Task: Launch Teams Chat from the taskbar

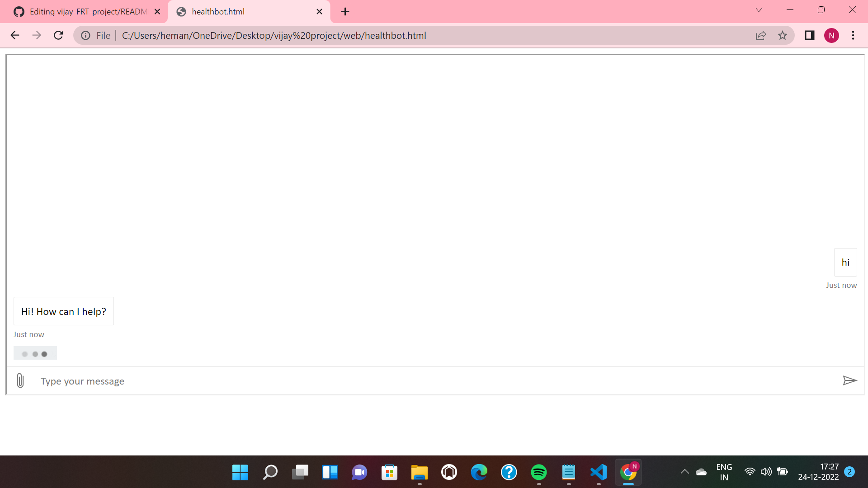Action: pos(359,472)
